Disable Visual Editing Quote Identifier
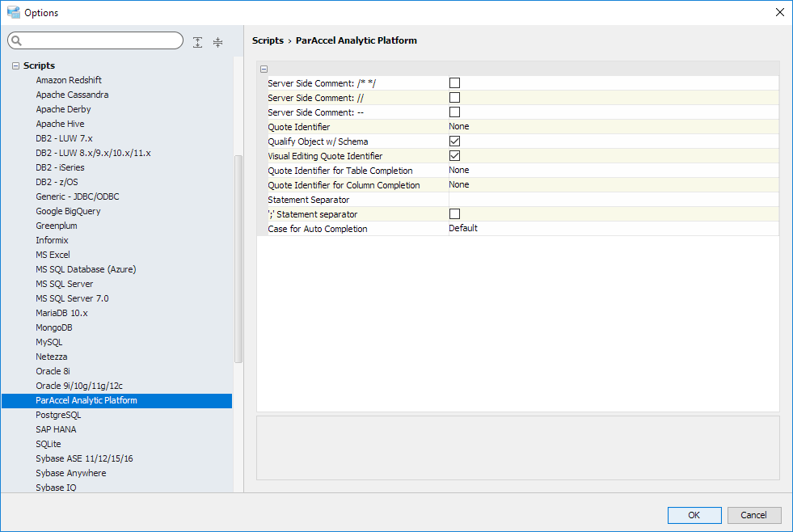The image size is (793, 532). 454,155
